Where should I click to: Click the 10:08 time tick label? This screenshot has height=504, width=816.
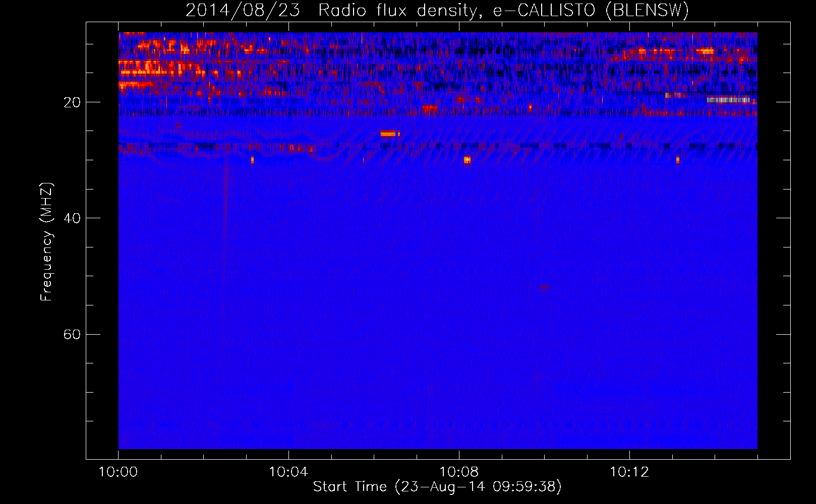[459, 472]
